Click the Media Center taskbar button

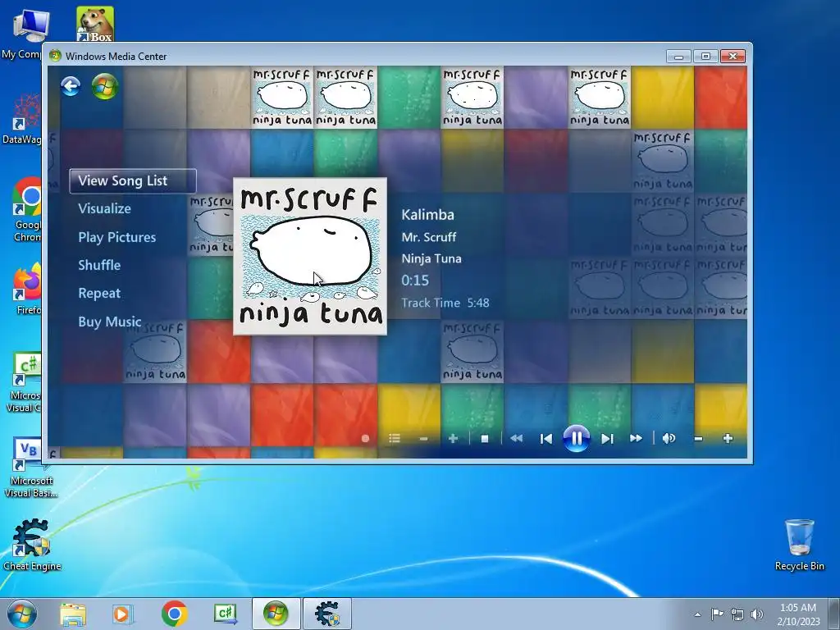coord(276,614)
